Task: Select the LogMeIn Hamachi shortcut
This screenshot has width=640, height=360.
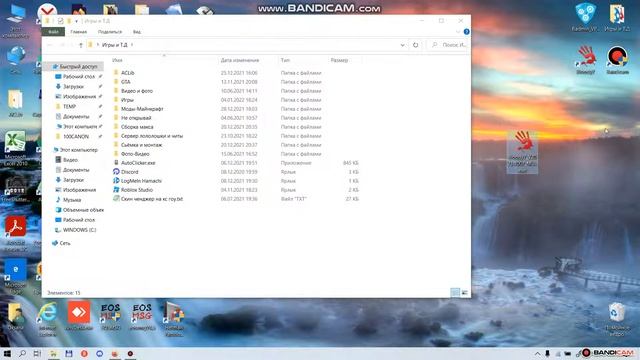Action: (x=141, y=180)
